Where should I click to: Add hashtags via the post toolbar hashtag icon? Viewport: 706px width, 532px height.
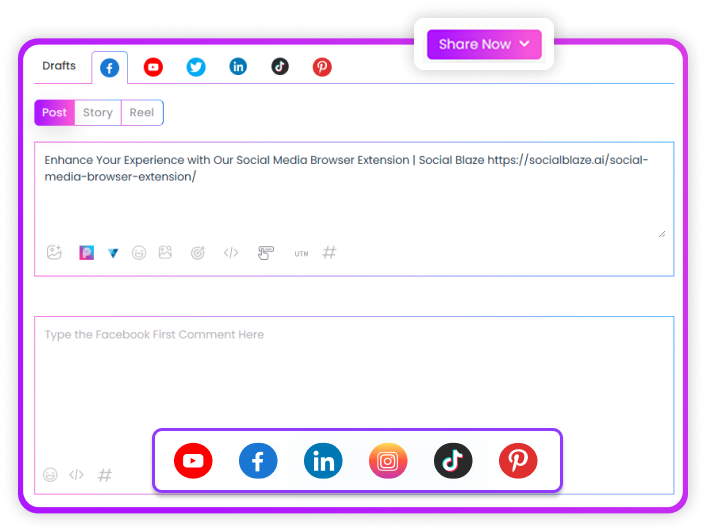coord(330,252)
